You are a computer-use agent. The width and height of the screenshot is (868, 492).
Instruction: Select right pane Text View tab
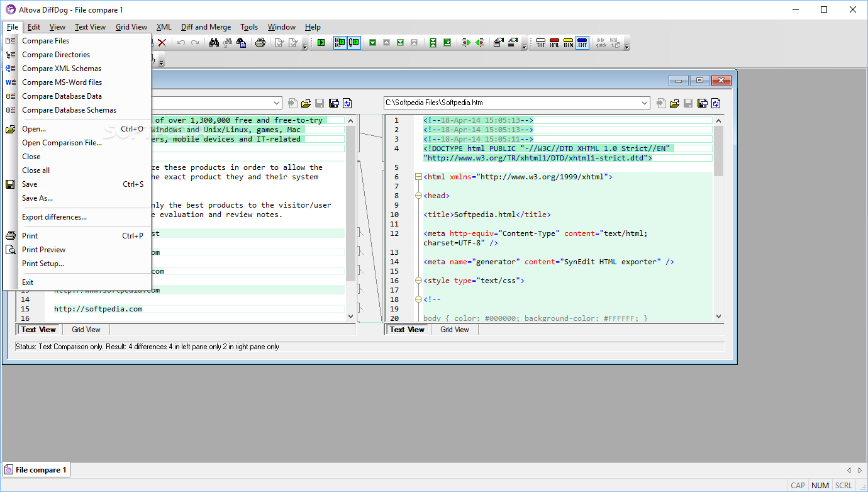(x=408, y=330)
